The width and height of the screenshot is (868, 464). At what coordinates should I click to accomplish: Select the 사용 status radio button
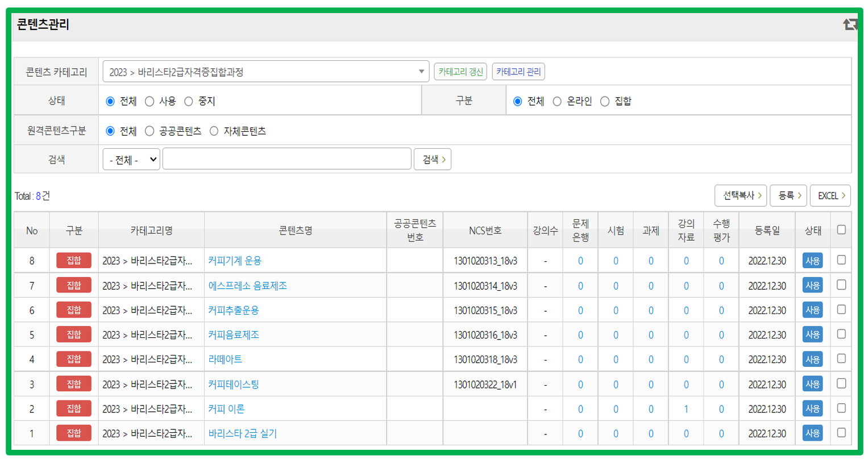click(150, 101)
